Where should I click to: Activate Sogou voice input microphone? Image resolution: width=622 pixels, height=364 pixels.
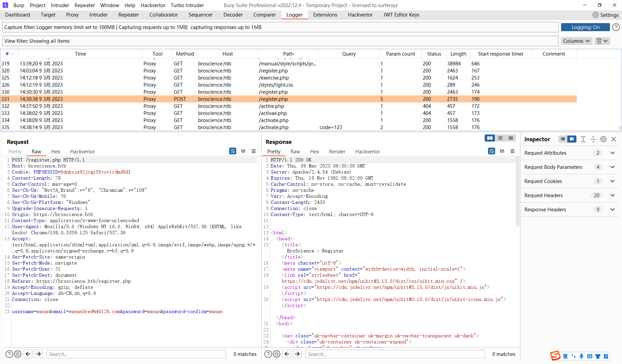[582, 356]
